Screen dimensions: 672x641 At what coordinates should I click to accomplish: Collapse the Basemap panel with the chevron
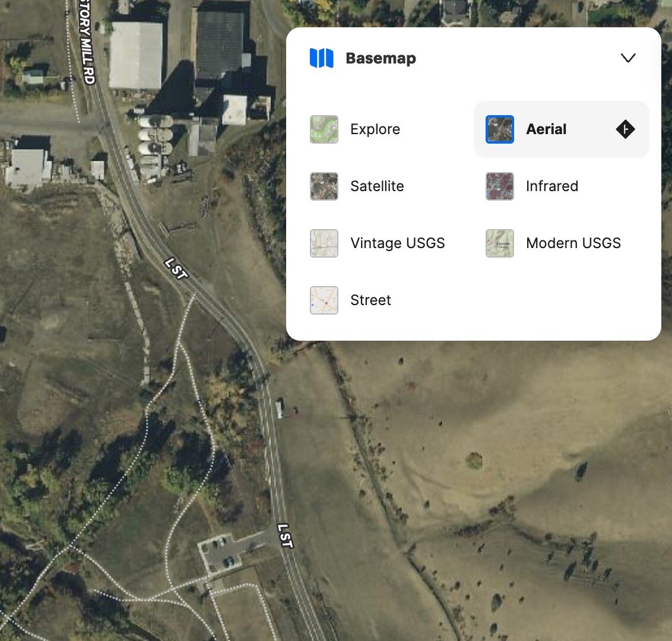click(x=627, y=58)
